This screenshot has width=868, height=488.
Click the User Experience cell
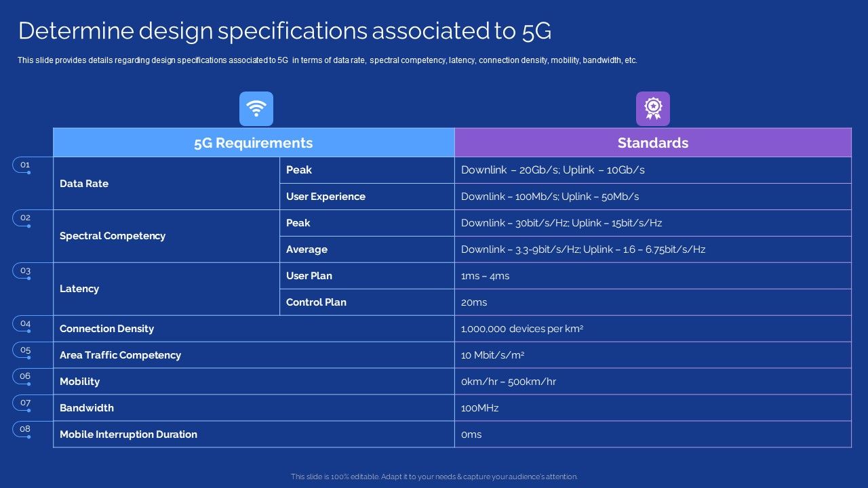[367, 196]
